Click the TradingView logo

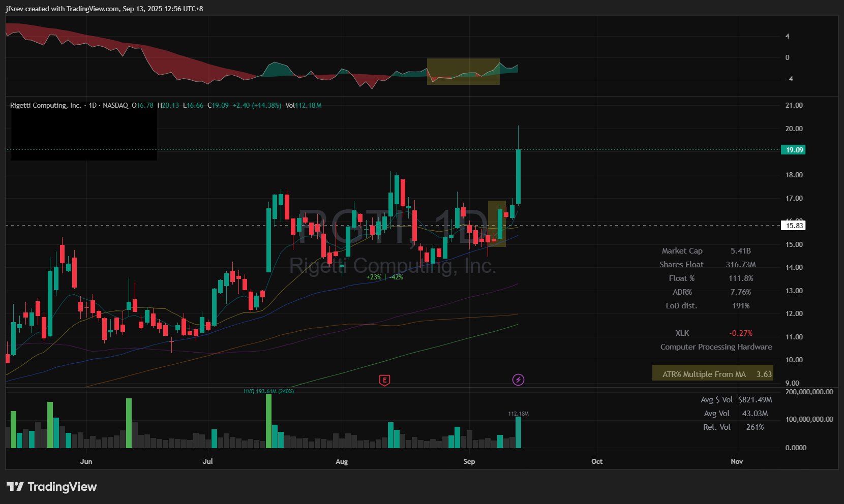51,487
